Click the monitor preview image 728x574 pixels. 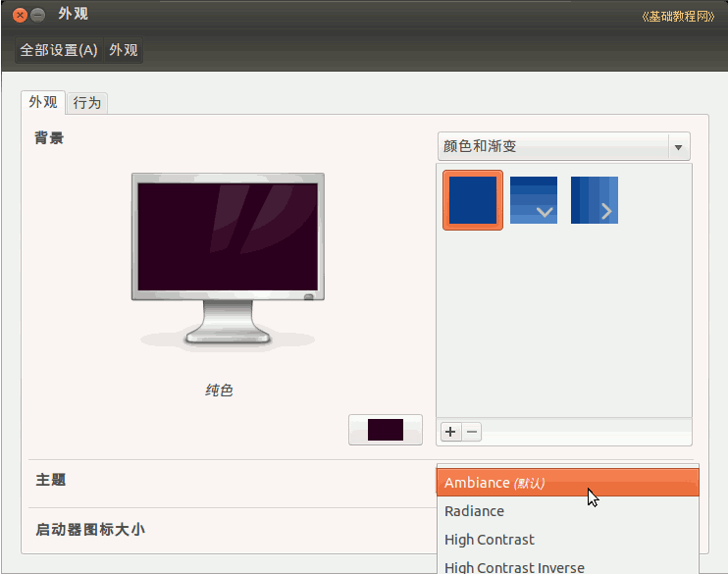tap(228, 260)
